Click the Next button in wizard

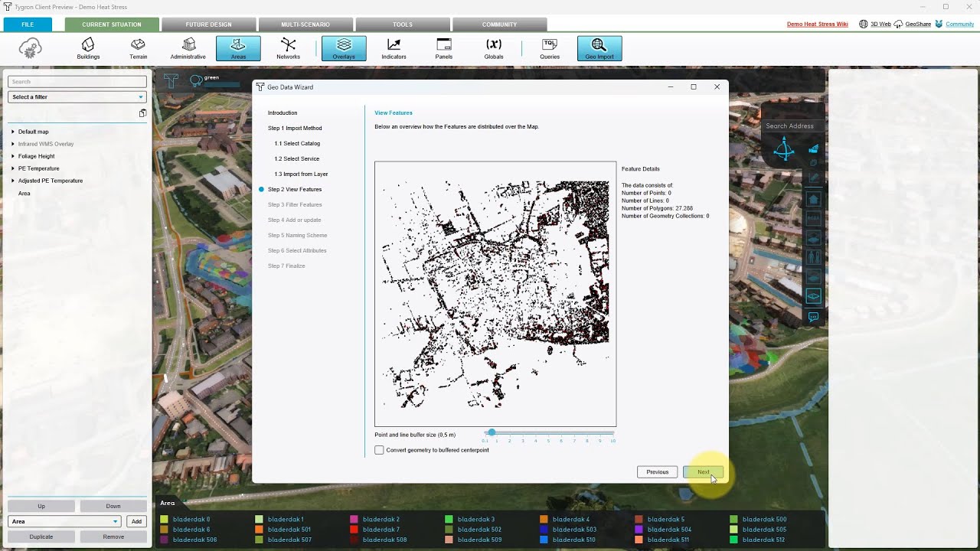[x=703, y=472]
